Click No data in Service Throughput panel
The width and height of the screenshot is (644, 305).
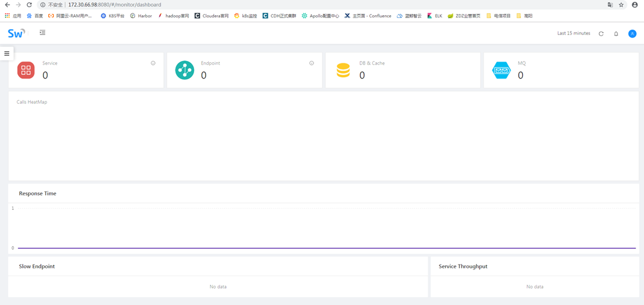pos(535,286)
